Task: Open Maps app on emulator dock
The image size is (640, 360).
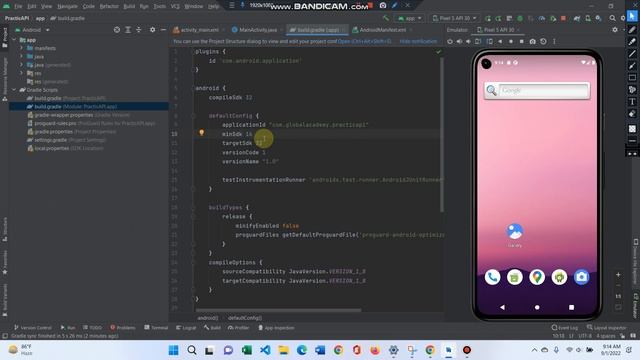Action: (x=537, y=277)
